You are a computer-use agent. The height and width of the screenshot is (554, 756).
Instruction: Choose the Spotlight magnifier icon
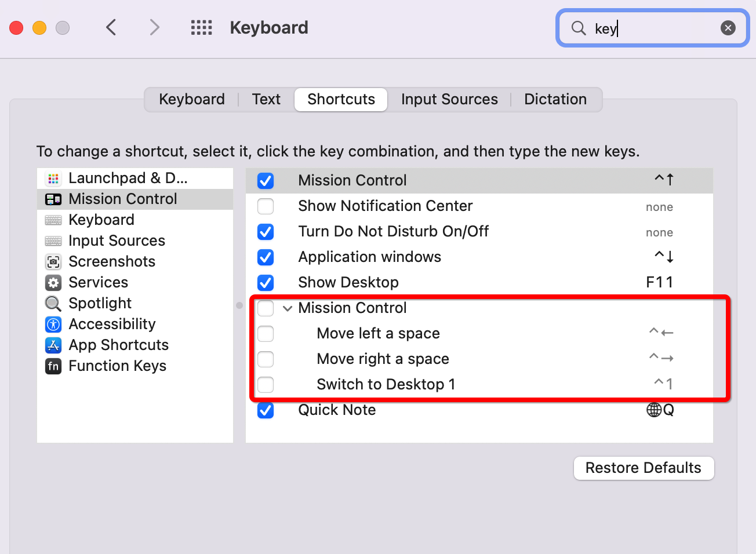tap(53, 304)
